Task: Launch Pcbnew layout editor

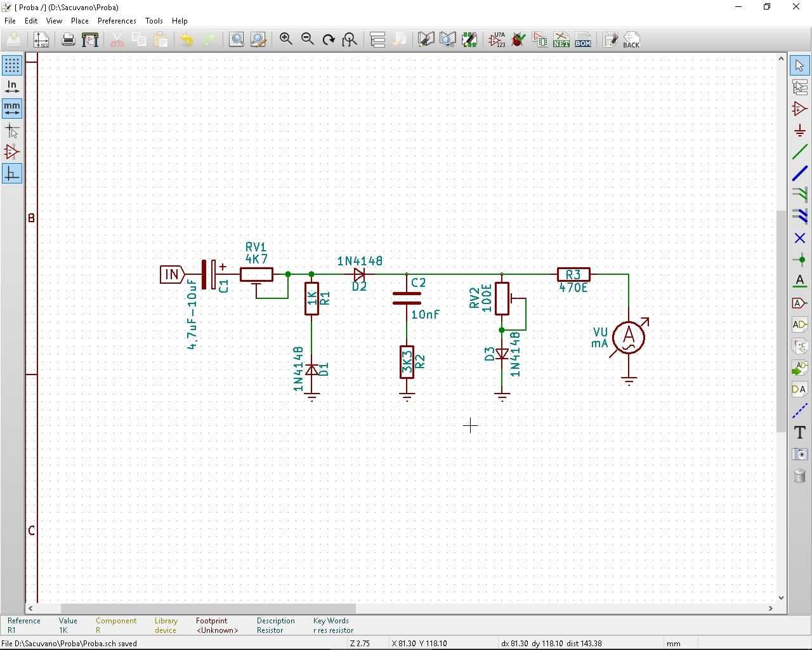Action: coord(610,40)
